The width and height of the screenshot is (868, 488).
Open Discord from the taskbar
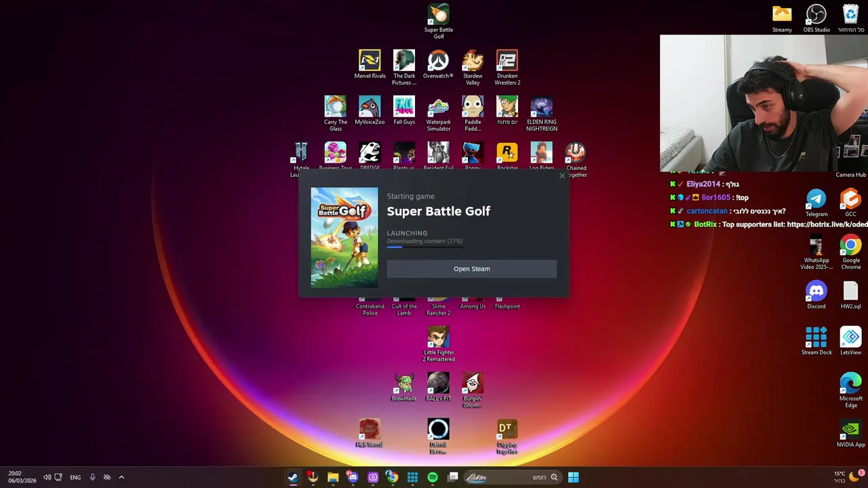click(353, 477)
